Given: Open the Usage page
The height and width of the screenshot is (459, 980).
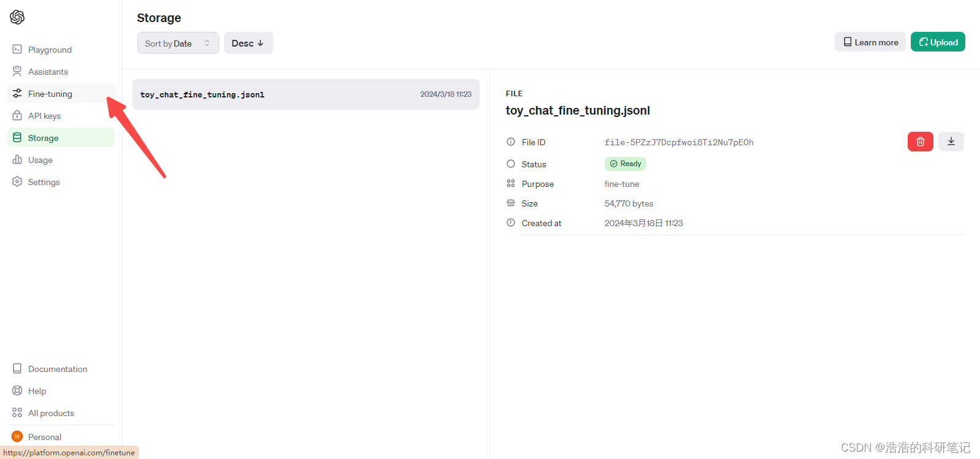Looking at the screenshot, I should pyautogui.click(x=61, y=160).
